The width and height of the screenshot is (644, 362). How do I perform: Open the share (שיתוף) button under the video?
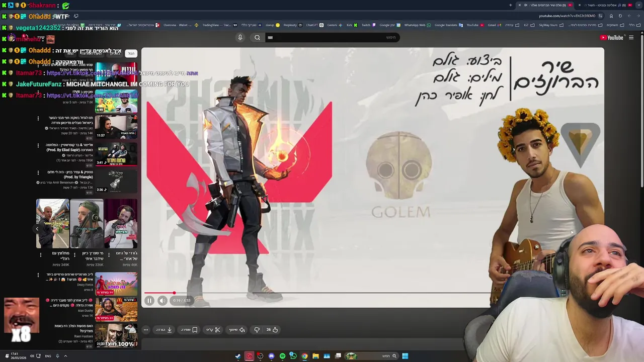pos(237,330)
